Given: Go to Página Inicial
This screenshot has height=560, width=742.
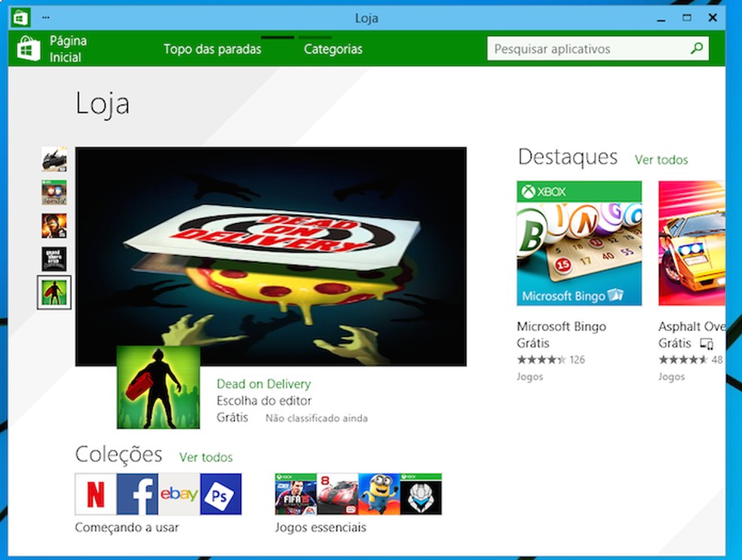Looking at the screenshot, I should pos(68,49).
